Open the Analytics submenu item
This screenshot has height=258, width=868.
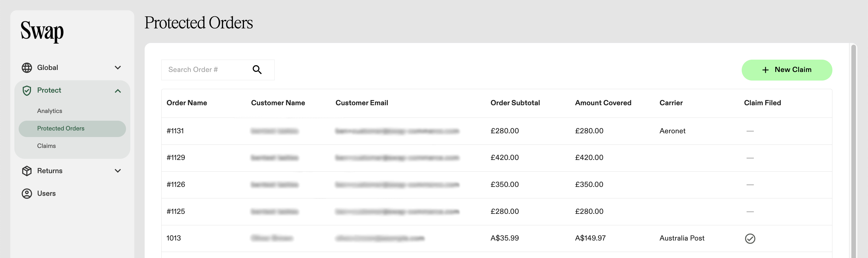pyautogui.click(x=50, y=111)
